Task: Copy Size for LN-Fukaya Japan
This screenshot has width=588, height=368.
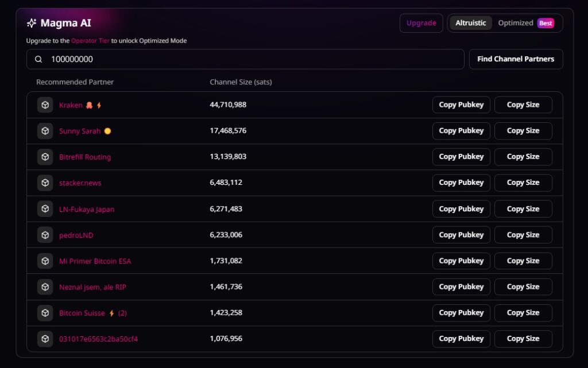Action: pos(523,209)
